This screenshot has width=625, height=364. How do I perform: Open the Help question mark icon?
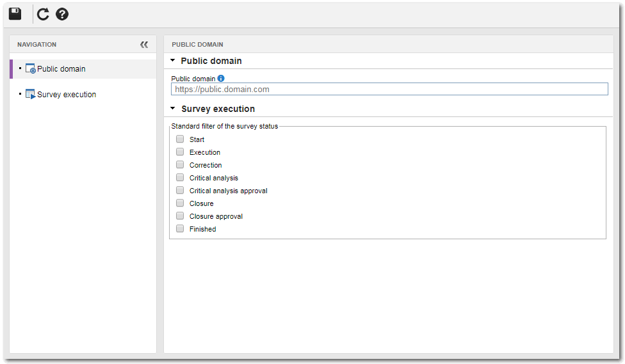pos(61,14)
